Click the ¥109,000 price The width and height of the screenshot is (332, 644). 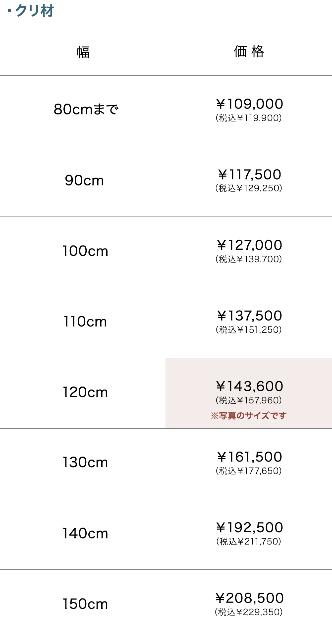click(249, 104)
